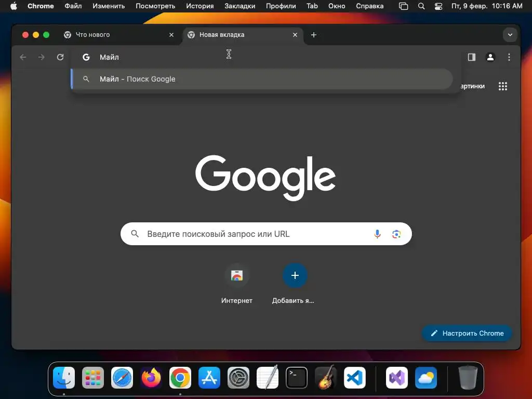Screen dimensions: 532x399
Task: Open the Посмотреть menu
Action: click(155, 6)
